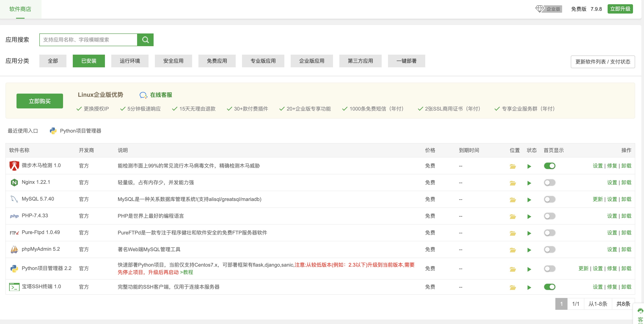
Task: Click status play icon for Python项目管理器
Action: (x=529, y=269)
